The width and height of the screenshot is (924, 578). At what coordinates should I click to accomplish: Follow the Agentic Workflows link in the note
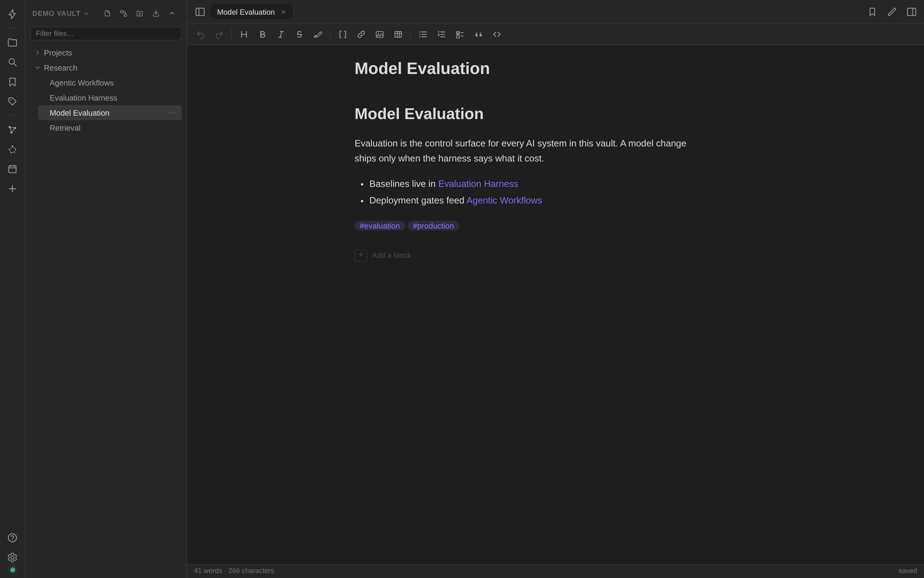(504, 200)
